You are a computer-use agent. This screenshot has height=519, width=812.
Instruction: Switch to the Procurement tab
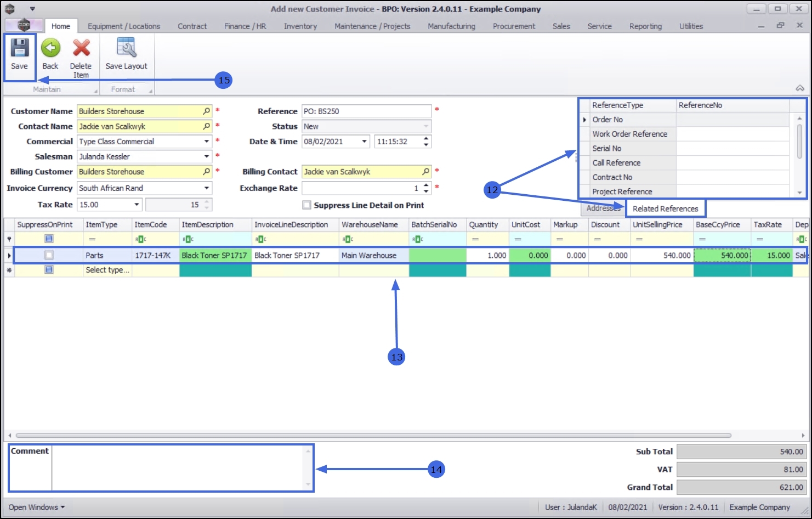[514, 26]
